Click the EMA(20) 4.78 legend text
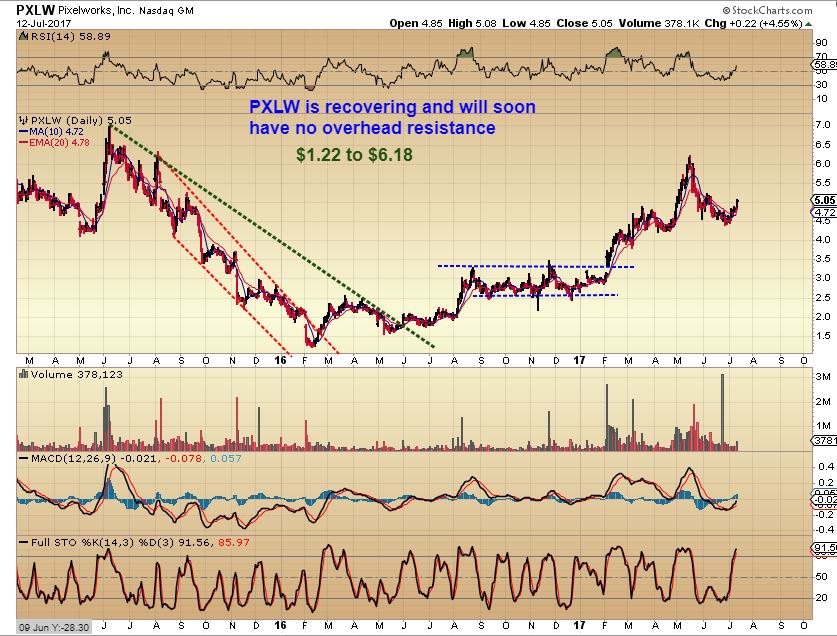 coord(60,143)
